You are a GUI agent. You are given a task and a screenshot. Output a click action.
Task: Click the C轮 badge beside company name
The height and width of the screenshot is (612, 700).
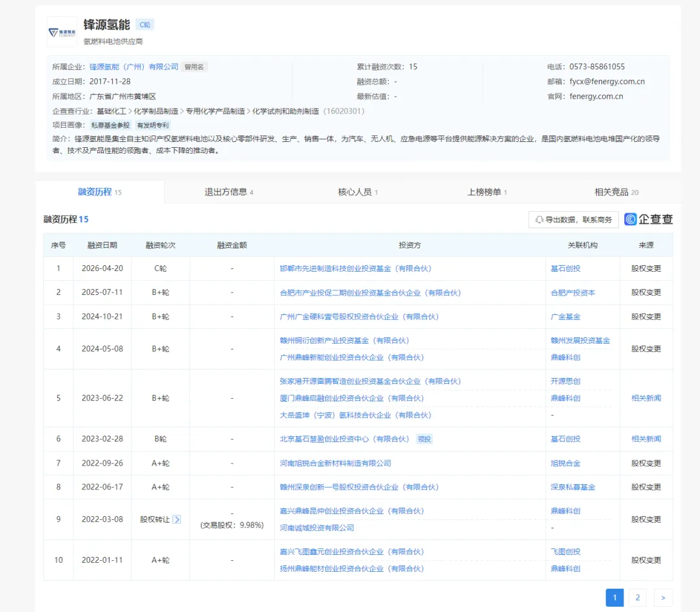coord(145,25)
